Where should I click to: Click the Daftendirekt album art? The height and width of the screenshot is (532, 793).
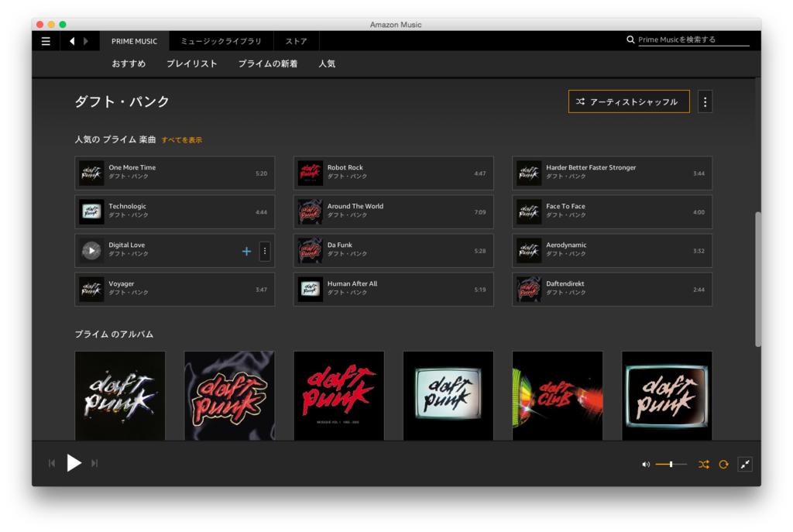point(529,290)
